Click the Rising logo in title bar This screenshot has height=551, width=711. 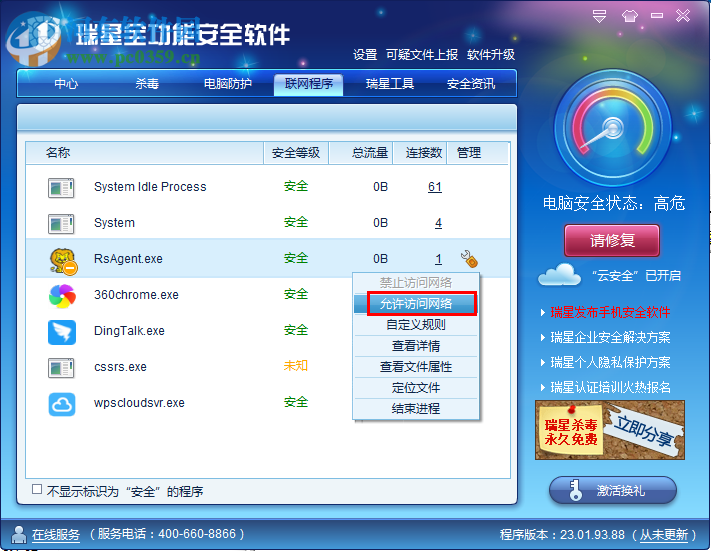click(x=34, y=38)
